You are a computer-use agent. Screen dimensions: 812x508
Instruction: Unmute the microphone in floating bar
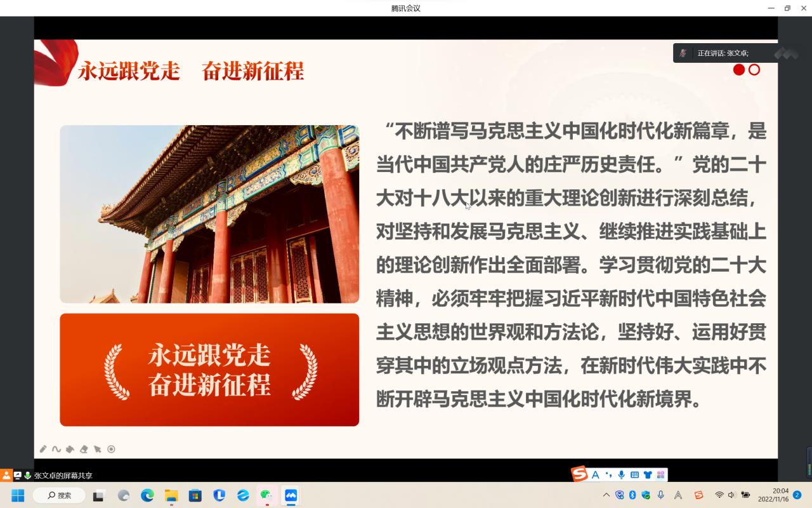click(x=683, y=53)
